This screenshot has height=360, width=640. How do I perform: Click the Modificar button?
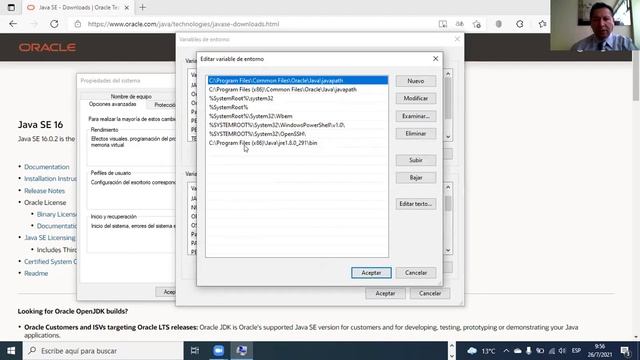tap(416, 98)
